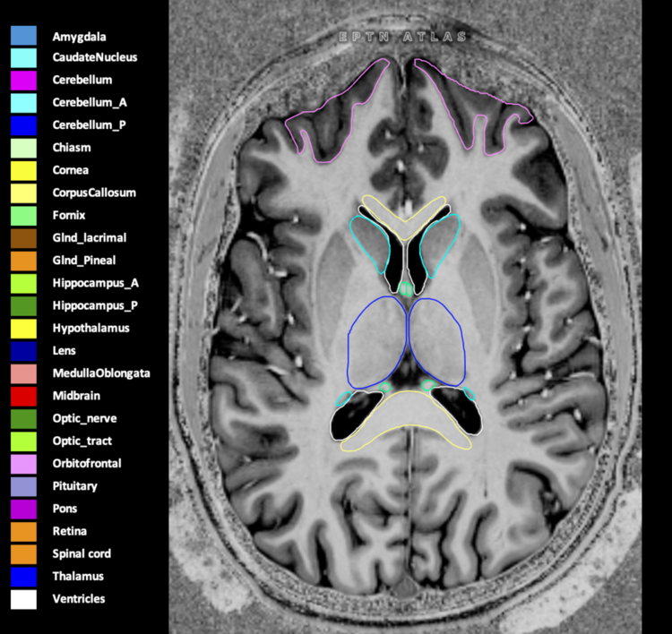Click the "Cerebellum_P" label text
This screenshot has height=634, width=672.
[89, 125]
